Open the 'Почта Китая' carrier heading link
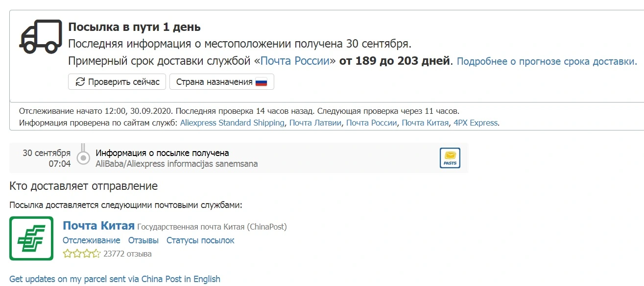 (x=98, y=226)
